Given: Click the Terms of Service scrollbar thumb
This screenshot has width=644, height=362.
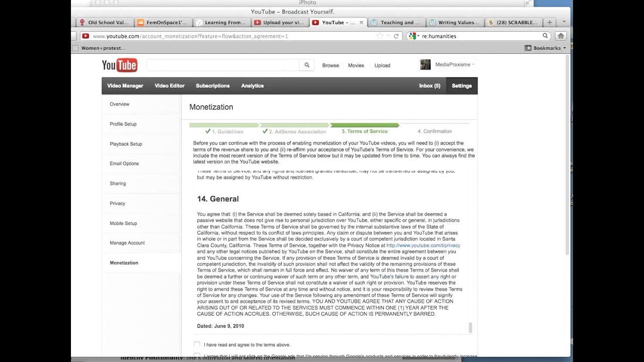Looking at the screenshot, I should [x=470, y=327].
